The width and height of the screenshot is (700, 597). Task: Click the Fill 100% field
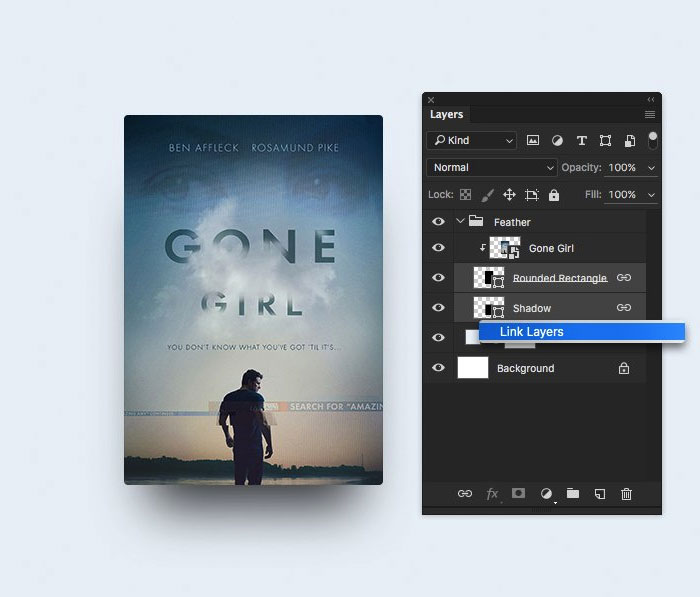622,194
